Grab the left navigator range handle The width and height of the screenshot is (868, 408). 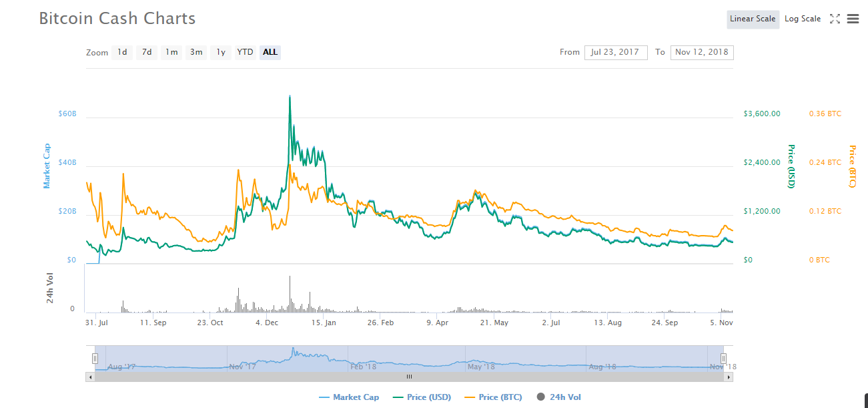tap(95, 359)
